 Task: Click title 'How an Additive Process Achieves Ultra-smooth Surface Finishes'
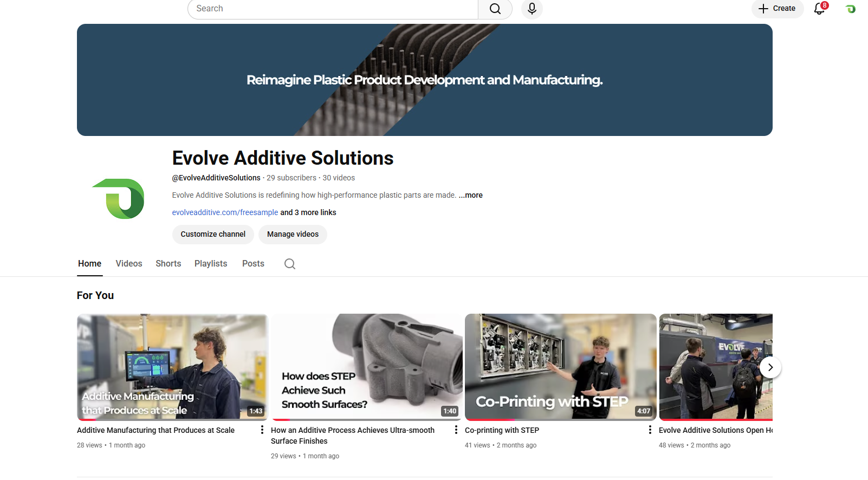pyautogui.click(x=353, y=436)
